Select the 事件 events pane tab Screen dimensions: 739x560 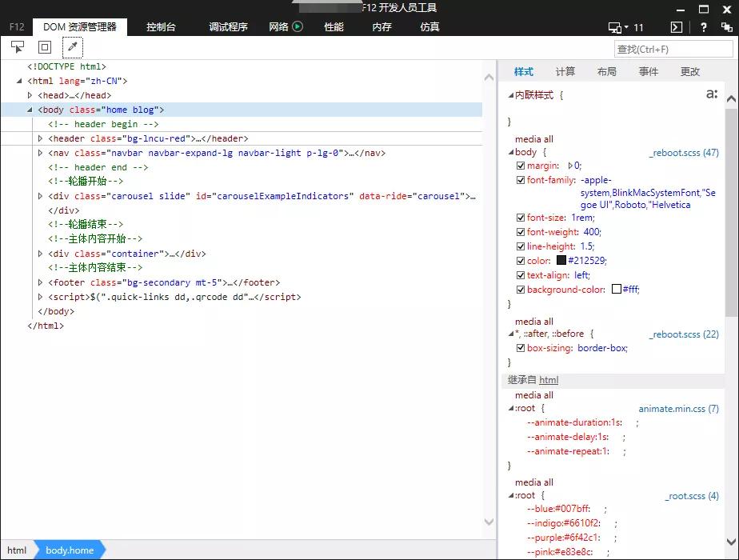tap(649, 72)
